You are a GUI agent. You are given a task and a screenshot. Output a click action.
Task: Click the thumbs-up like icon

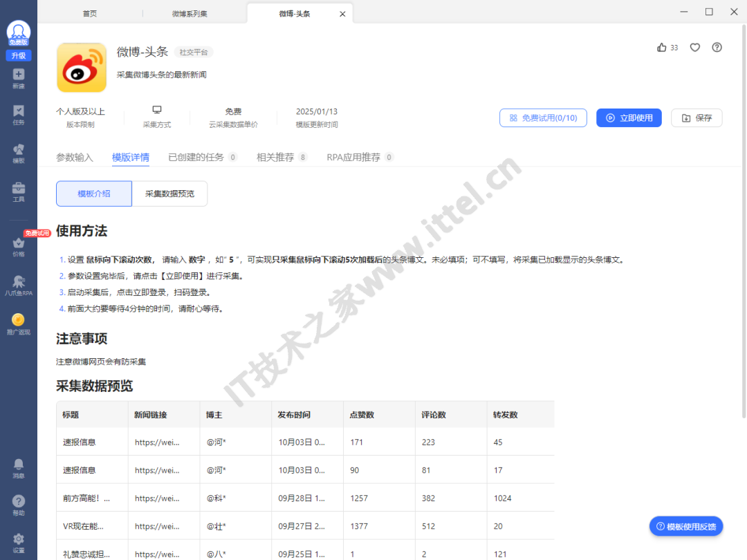(x=662, y=48)
